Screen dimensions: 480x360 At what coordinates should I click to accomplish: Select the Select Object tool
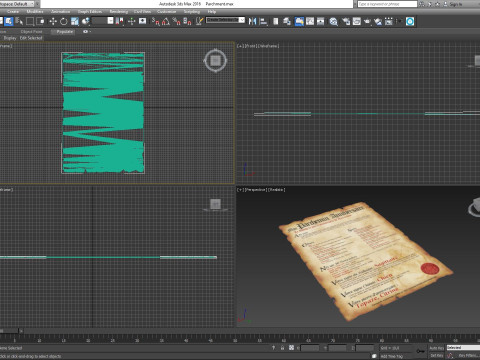pyautogui.click(x=8, y=21)
